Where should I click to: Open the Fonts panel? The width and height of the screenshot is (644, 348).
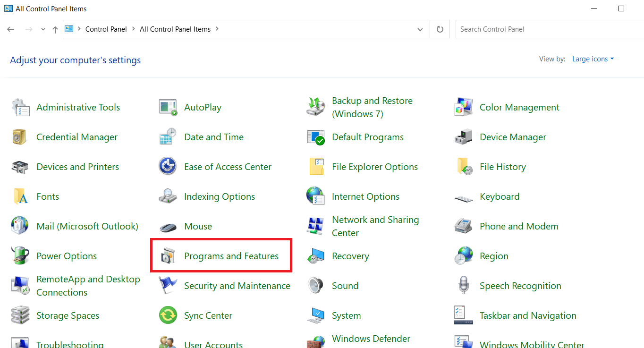[47, 196]
